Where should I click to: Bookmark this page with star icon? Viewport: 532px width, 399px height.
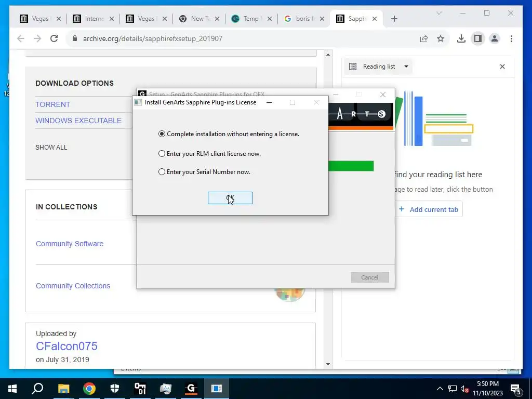(441, 38)
